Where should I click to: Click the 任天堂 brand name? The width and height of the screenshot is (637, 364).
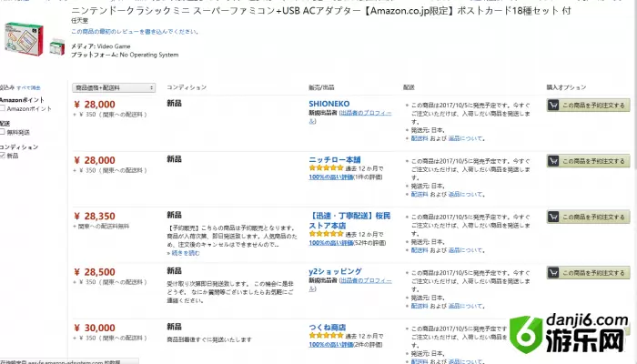tap(80, 20)
